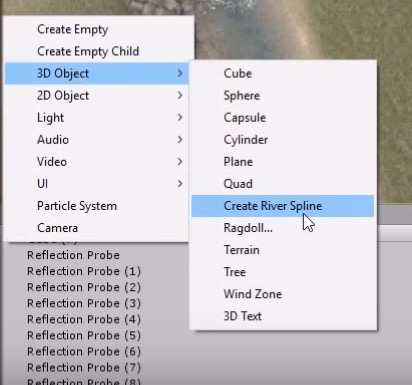The width and height of the screenshot is (412, 385).
Task: Select Reflection Probe (7) in hierarchy
Action: 84,367
